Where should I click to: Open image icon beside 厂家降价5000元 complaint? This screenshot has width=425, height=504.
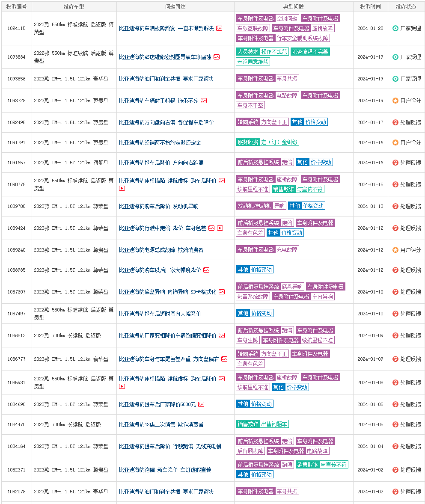pos(201,404)
